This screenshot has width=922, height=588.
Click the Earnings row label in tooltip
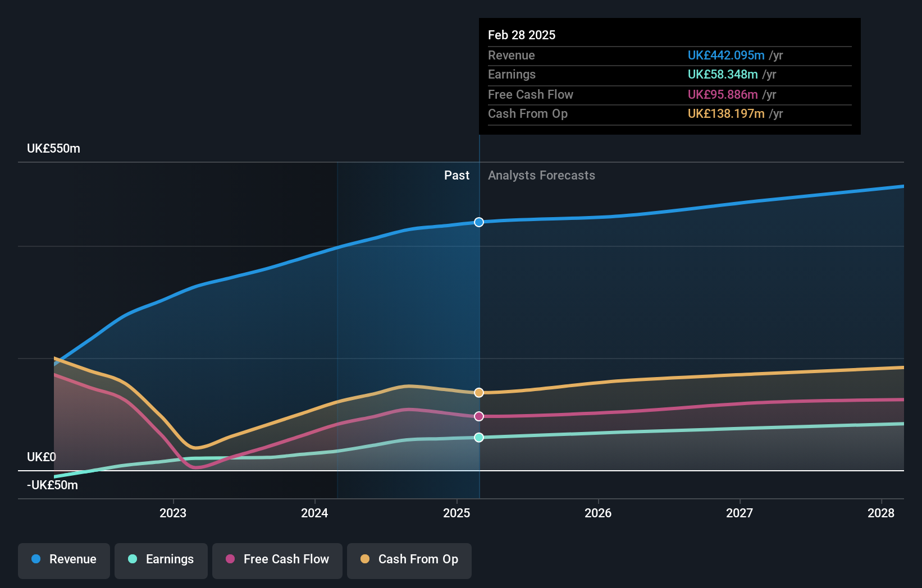pos(512,75)
